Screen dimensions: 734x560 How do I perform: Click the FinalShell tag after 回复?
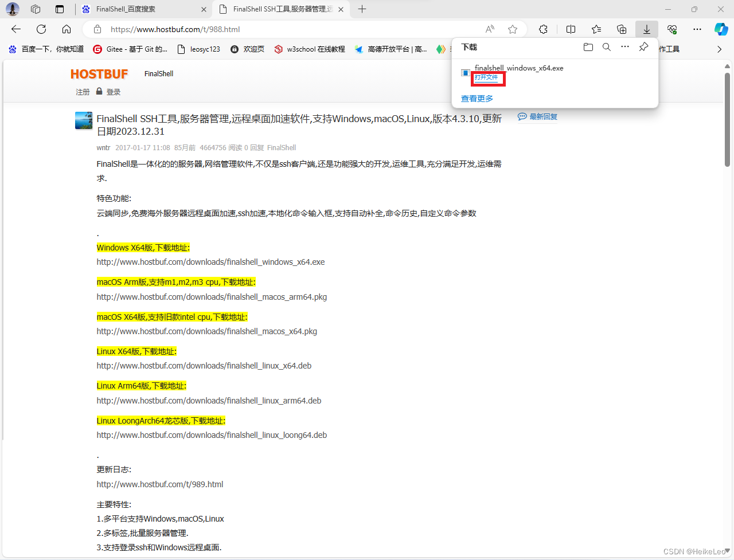(x=282, y=148)
